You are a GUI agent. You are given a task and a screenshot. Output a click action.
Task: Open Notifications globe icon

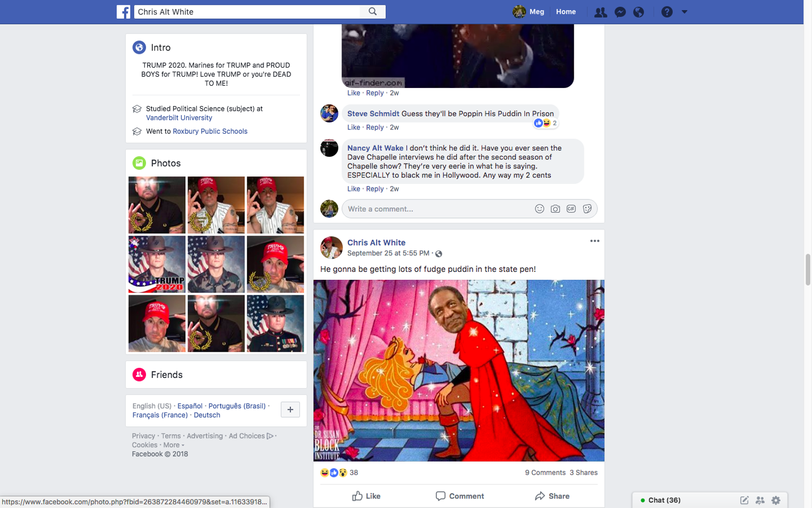tap(638, 12)
